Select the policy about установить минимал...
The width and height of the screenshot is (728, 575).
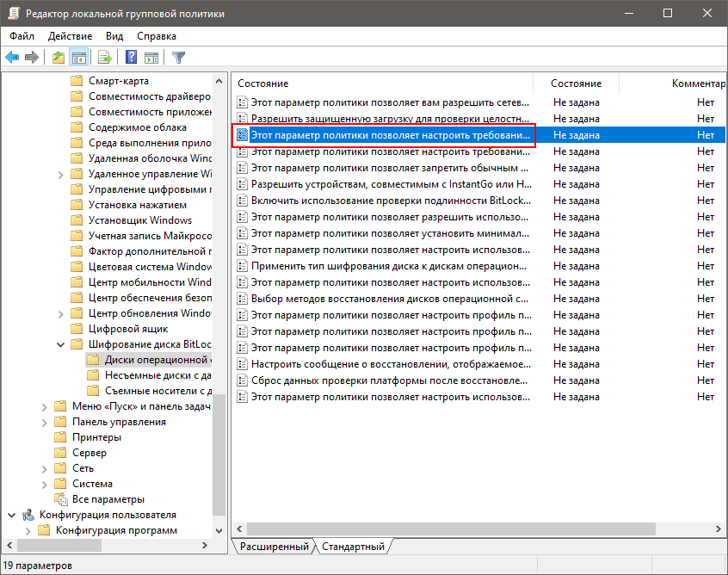click(x=390, y=233)
